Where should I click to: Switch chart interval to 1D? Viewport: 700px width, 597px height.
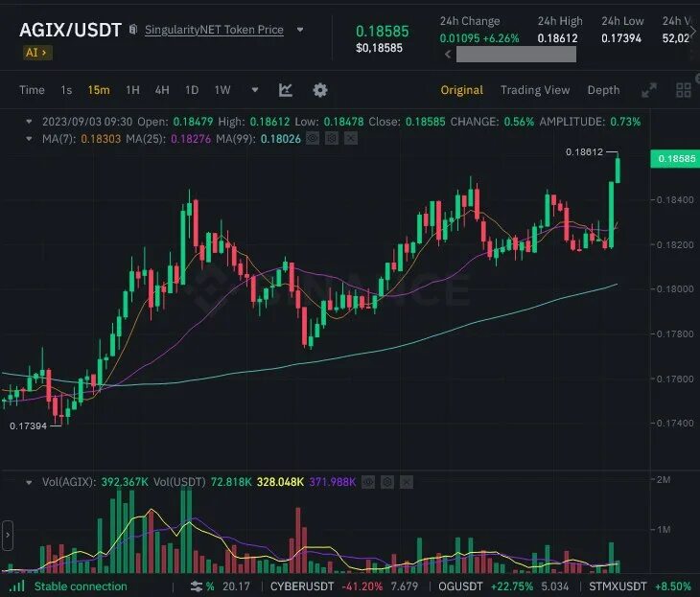(x=192, y=90)
